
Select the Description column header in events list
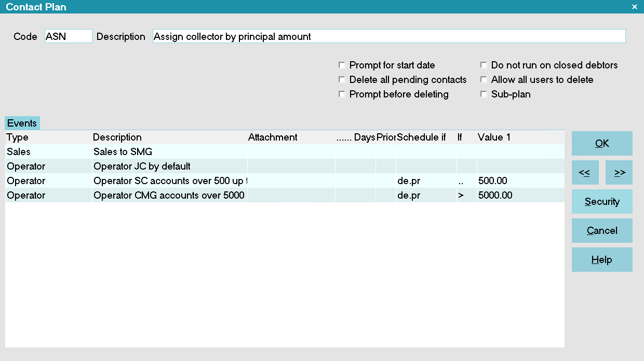point(170,137)
